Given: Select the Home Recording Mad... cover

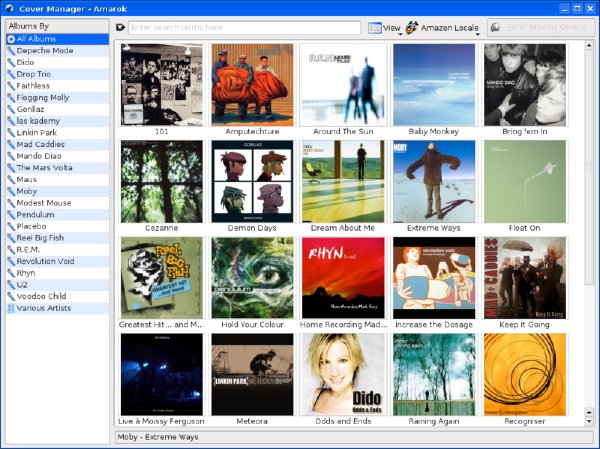Looking at the screenshot, I should pos(343,278).
